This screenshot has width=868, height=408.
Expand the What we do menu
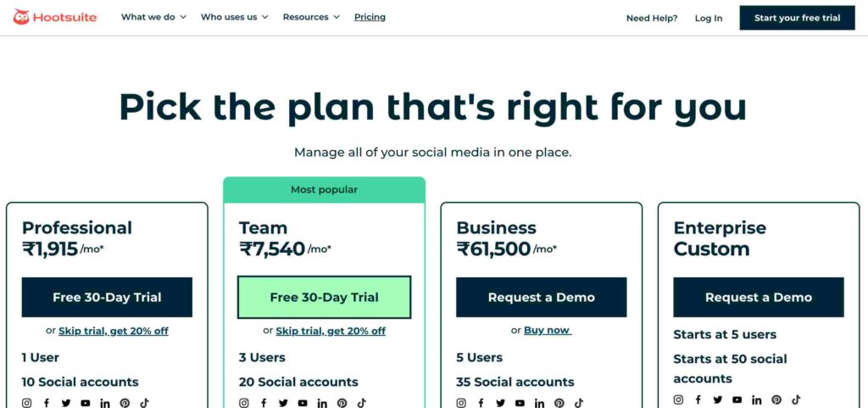(154, 17)
